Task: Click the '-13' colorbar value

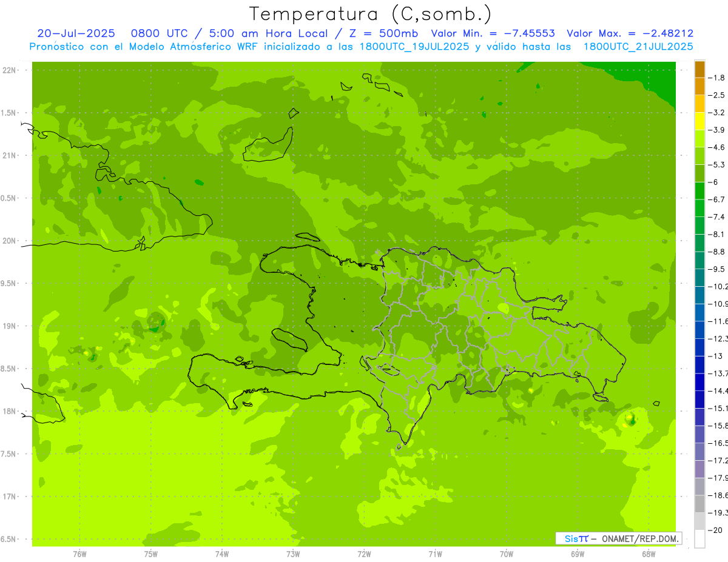Action: 715,356
